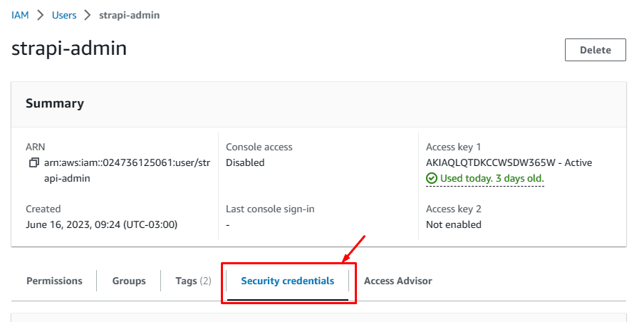Click the Summary panel heading
644x322 pixels.
tap(55, 103)
